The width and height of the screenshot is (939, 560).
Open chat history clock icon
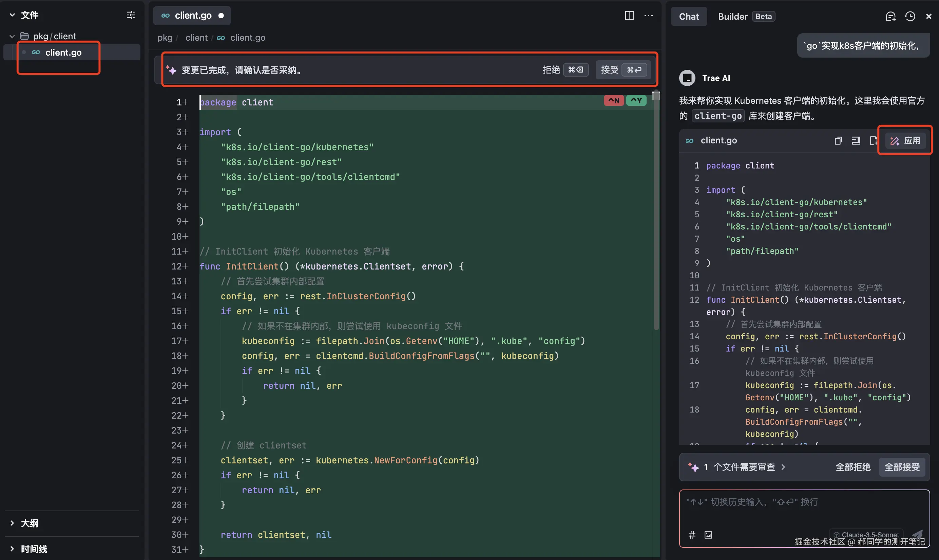(909, 16)
